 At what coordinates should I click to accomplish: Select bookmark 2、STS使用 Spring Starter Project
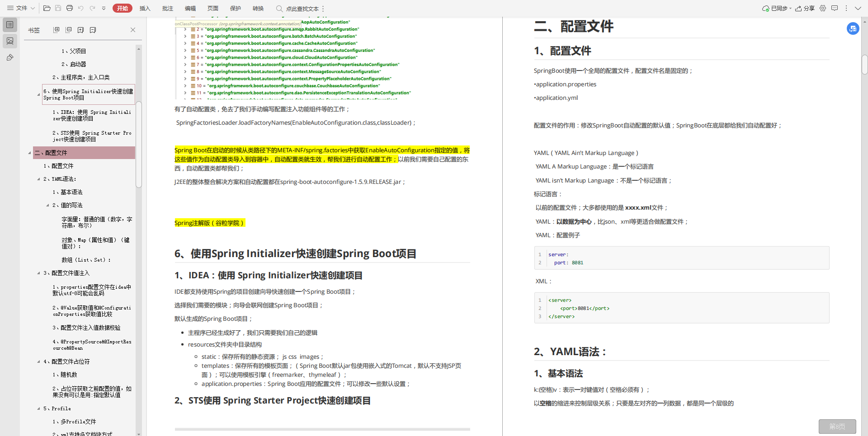tap(92, 136)
